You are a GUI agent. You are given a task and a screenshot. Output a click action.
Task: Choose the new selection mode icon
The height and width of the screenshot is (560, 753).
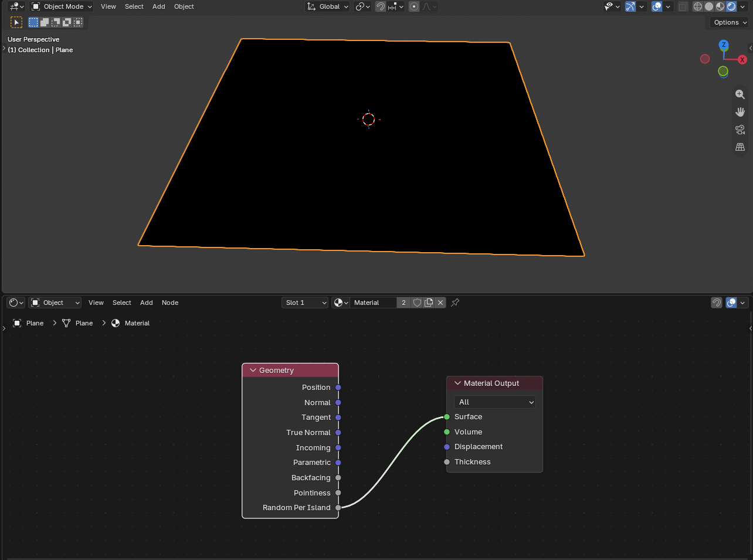click(x=33, y=22)
